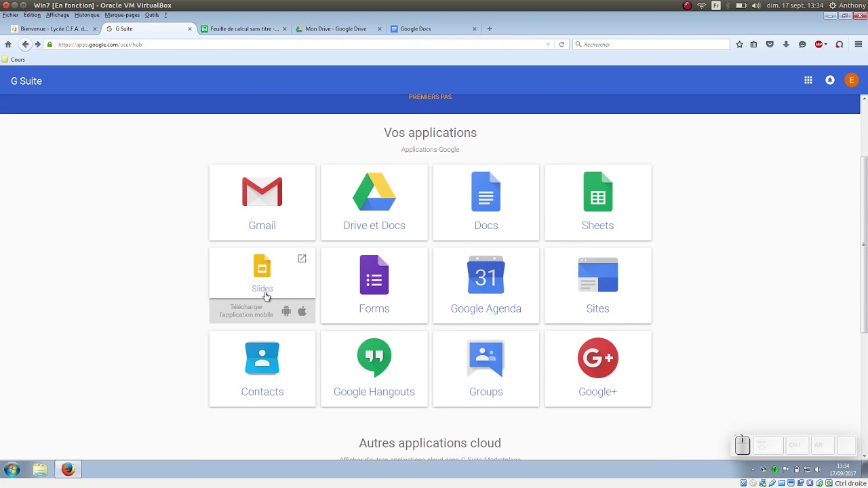Open the Firefox hamburger menu
This screenshot has width=868, height=488.
click(859, 44)
